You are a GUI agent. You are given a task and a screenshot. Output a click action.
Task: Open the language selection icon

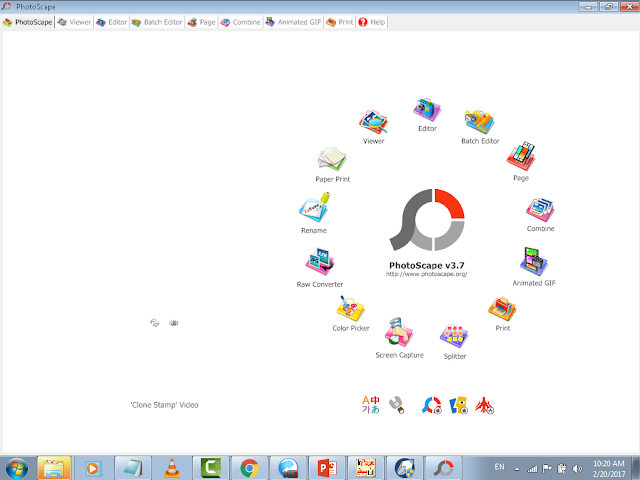click(371, 405)
